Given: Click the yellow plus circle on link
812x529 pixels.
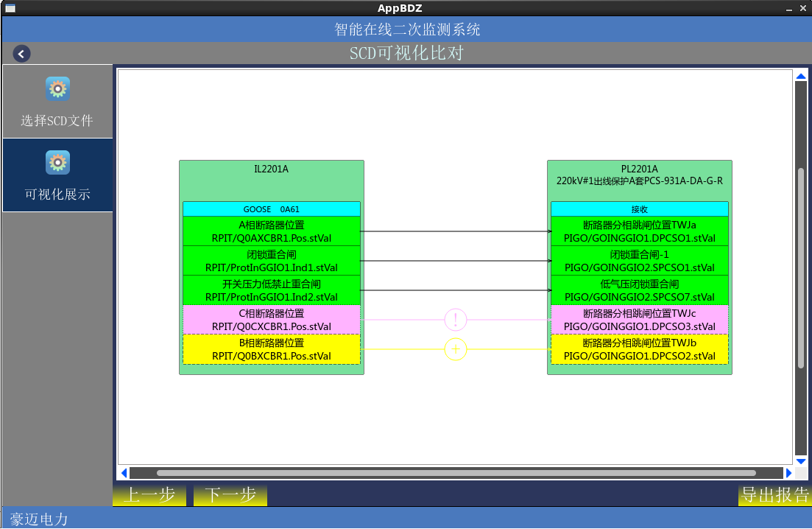Looking at the screenshot, I should (x=456, y=349).
